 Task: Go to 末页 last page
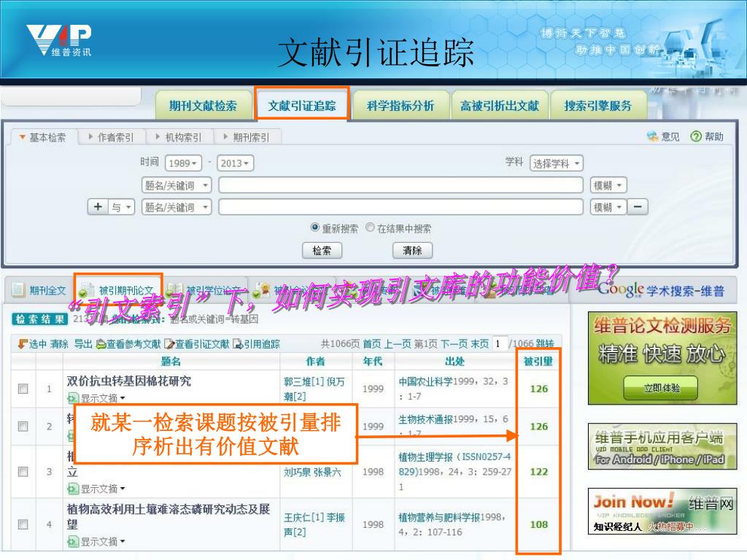pyautogui.click(x=480, y=344)
